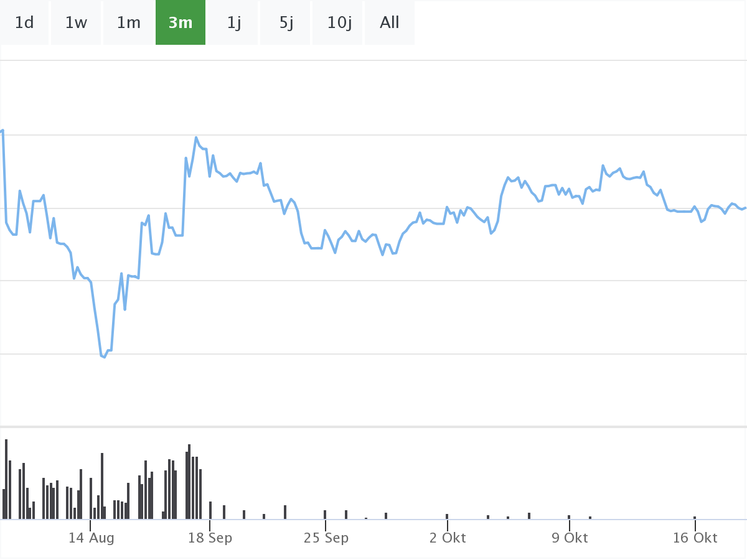Click the 16 Okt axis label
Screen dimensions: 747x560
point(695,538)
